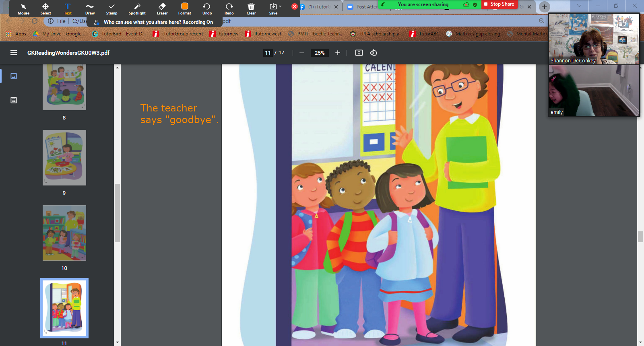Click Shannon DeConkey's video tile
The image size is (644, 346).
click(594, 39)
